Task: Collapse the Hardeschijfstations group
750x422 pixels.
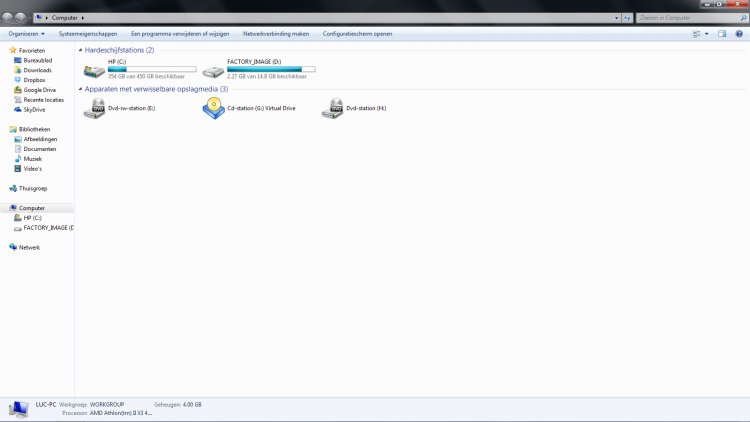Action: (80, 50)
